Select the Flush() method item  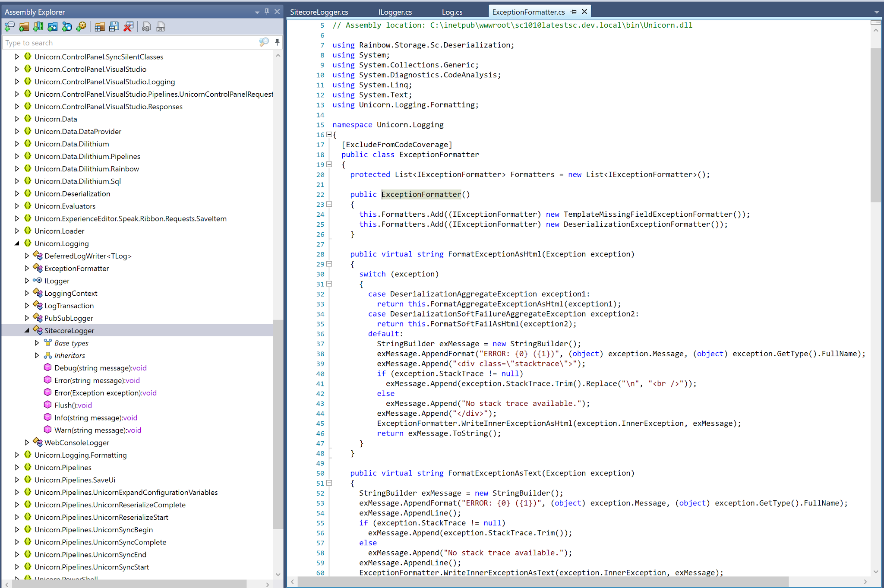click(73, 405)
